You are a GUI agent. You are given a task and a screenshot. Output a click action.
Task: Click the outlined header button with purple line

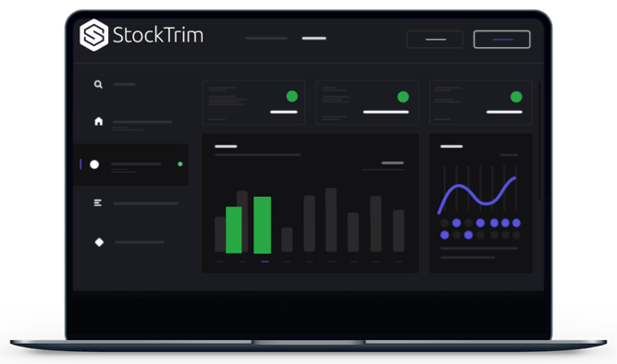[x=501, y=40]
